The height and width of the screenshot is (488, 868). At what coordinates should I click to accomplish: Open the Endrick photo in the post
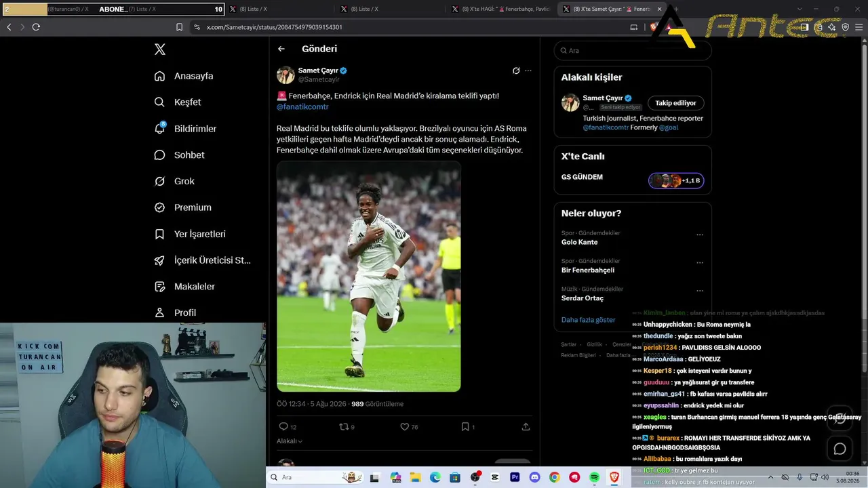point(369,277)
